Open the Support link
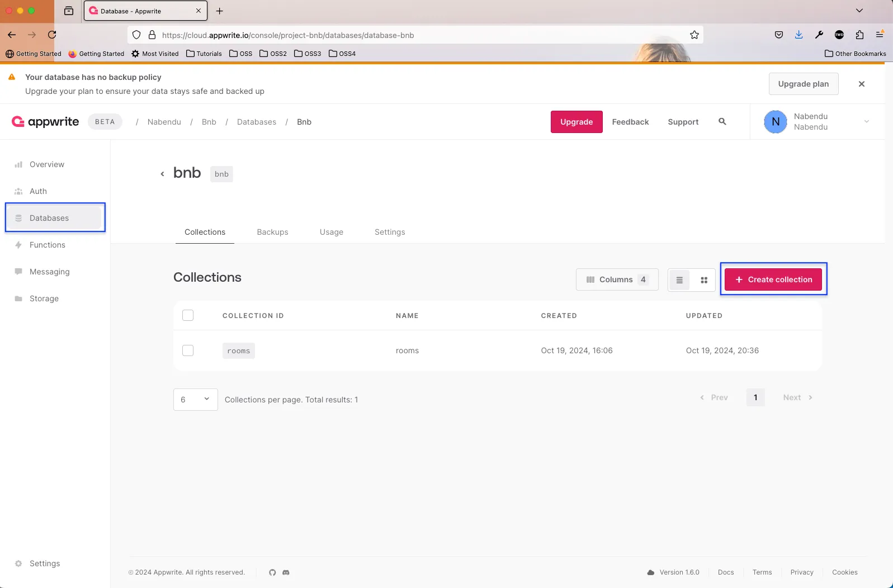The image size is (893, 588). (683, 122)
